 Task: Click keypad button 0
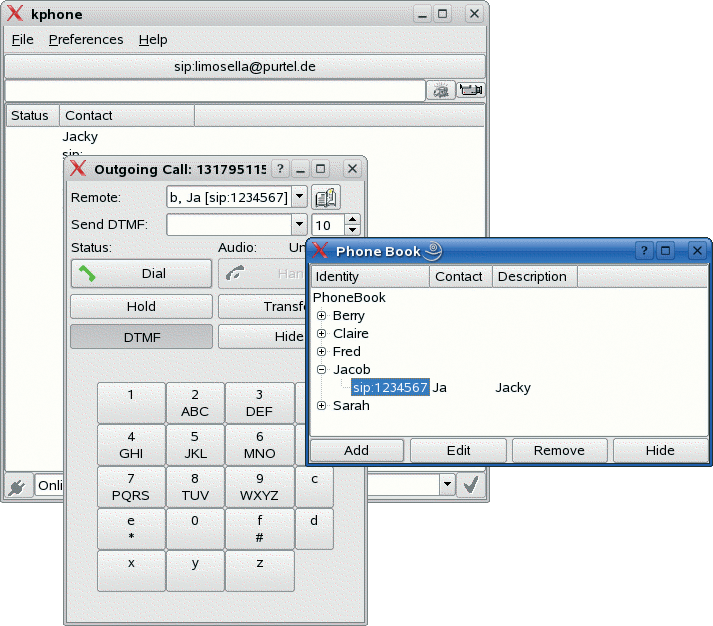point(195,529)
